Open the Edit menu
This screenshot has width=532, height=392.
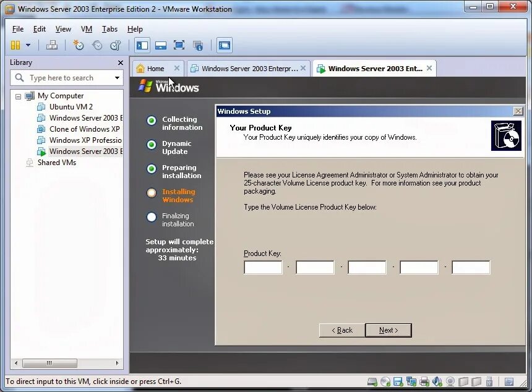[x=40, y=29]
